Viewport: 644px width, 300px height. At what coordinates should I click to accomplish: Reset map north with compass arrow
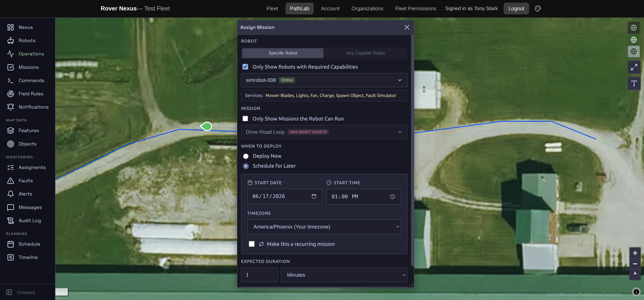pos(635,273)
